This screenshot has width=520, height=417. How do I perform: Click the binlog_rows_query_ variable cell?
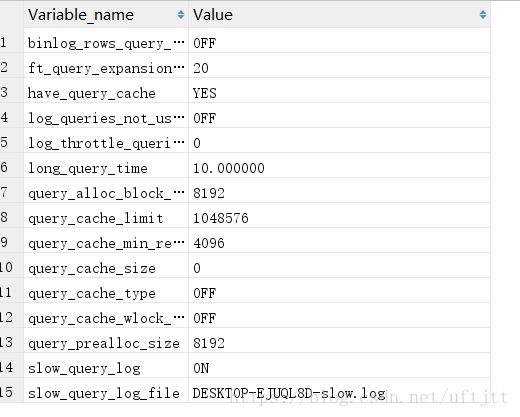point(106,43)
